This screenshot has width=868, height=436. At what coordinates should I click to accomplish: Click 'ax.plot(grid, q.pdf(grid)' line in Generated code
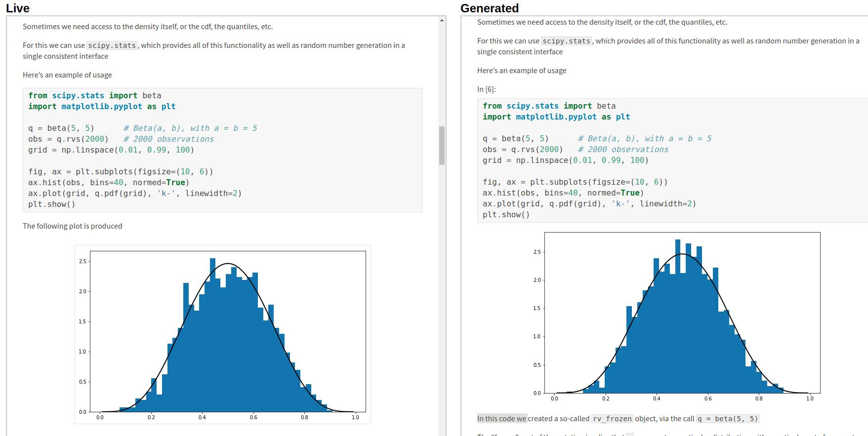click(589, 204)
